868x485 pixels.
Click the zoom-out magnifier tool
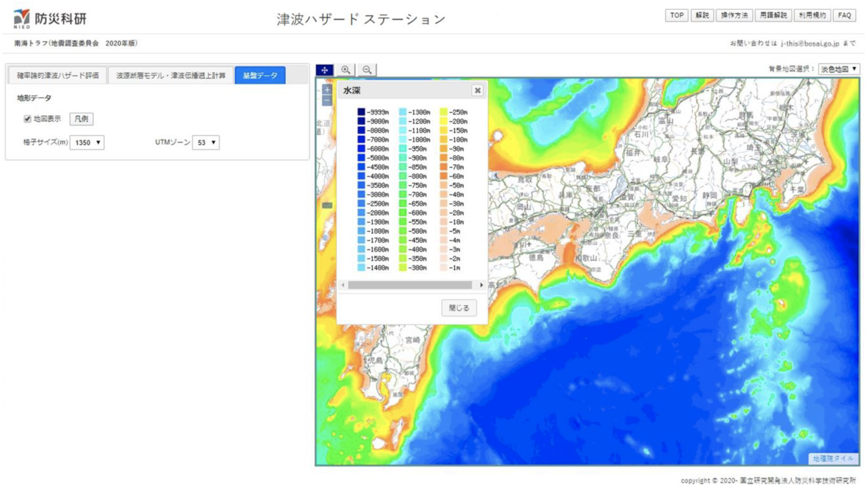pos(367,70)
